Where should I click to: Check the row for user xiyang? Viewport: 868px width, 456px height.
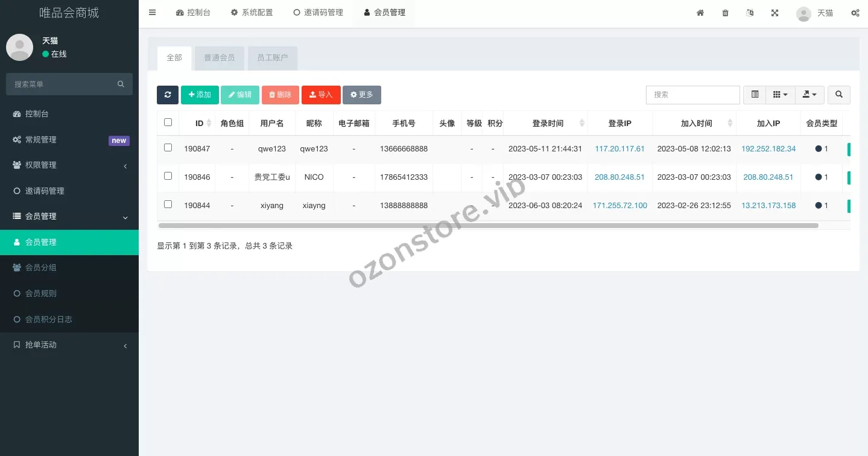point(168,204)
